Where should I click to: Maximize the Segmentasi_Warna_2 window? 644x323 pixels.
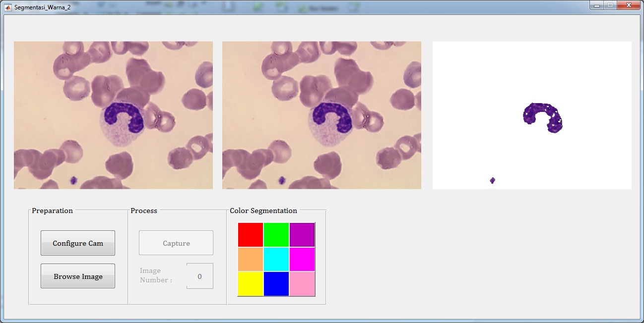click(609, 5)
